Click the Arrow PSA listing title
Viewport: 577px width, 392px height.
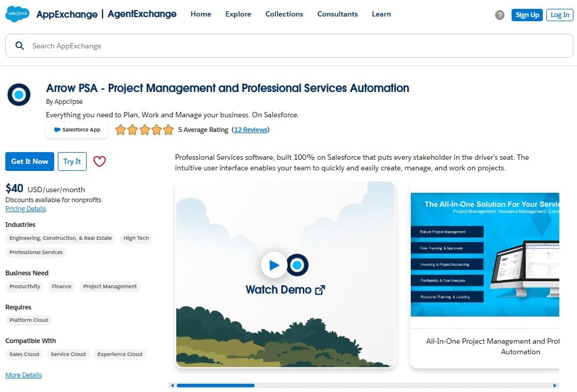coord(227,88)
